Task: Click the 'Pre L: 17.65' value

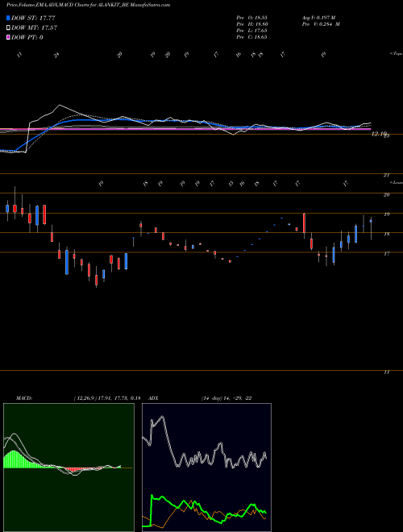Action: (251, 31)
